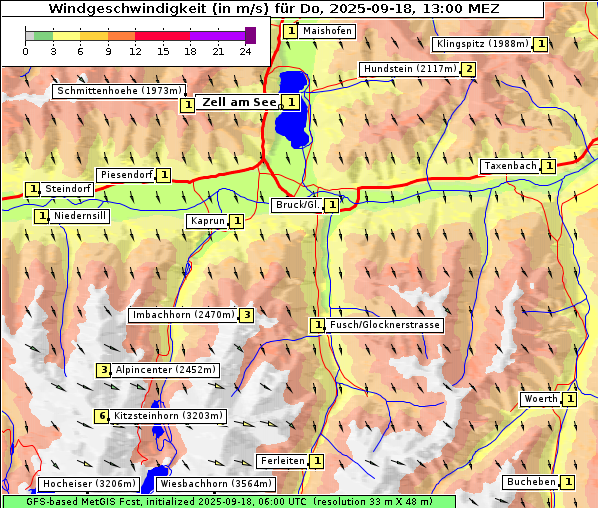The height and width of the screenshot is (508, 598).
Task: Click the Fusch/Glocknerstrasse location label
Action: pos(384,325)
